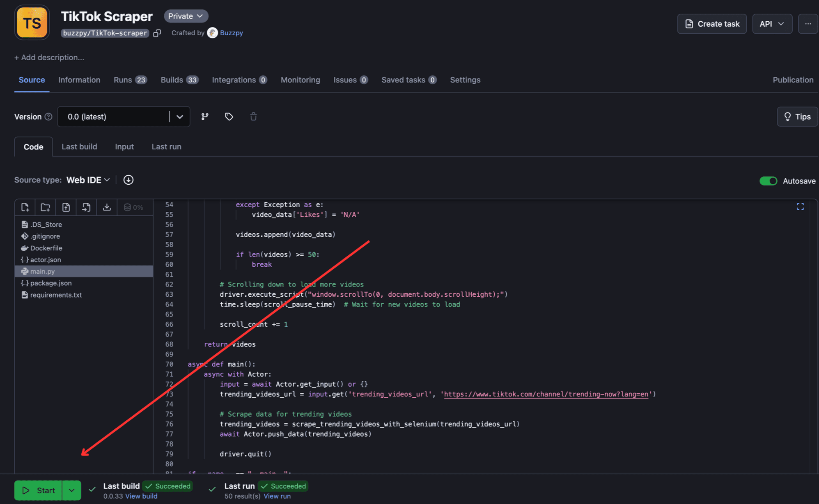Create a new folder in the file tree
Image resolution: width=819 pixels, height=504 pixels.
pyautogui.click(x=45, y=207)
